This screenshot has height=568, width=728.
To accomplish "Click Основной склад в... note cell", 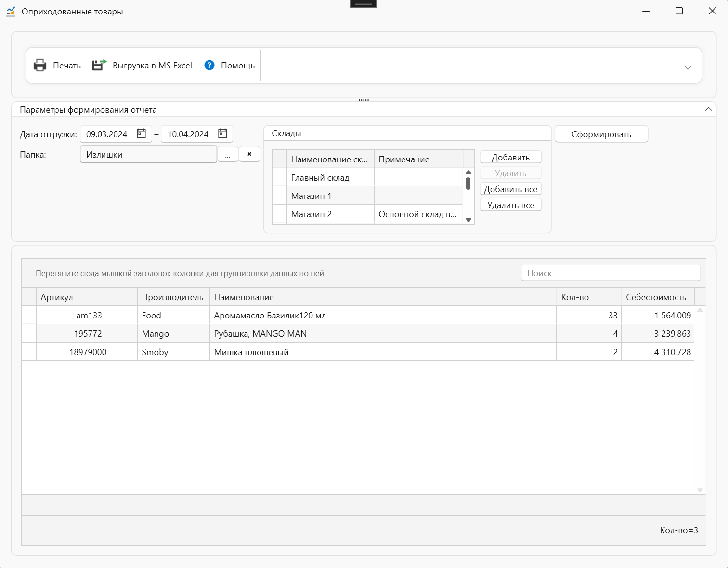I will (x=418, y=214).
